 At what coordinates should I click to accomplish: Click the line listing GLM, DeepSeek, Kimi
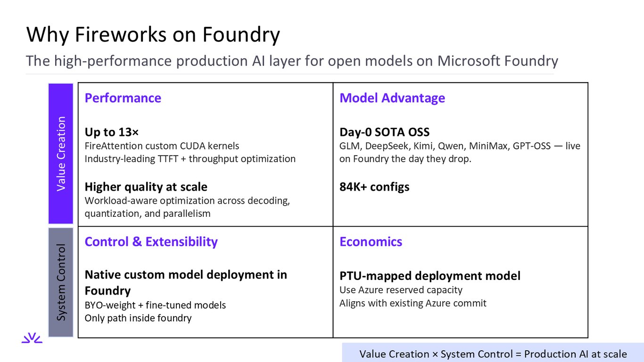[460, 146]
